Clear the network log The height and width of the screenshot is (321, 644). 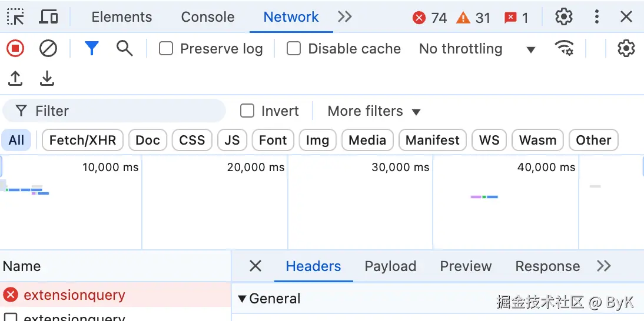point(48,49)
